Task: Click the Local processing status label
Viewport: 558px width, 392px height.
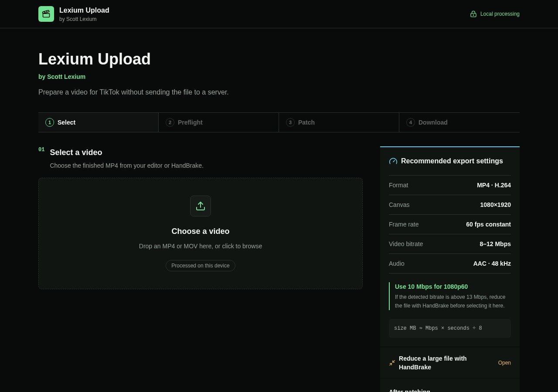Action: (500, 14)
